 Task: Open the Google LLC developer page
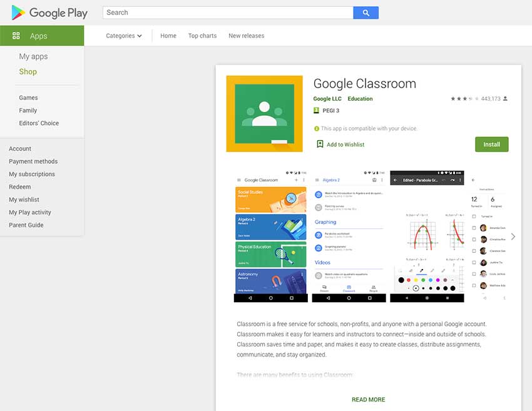327,99
